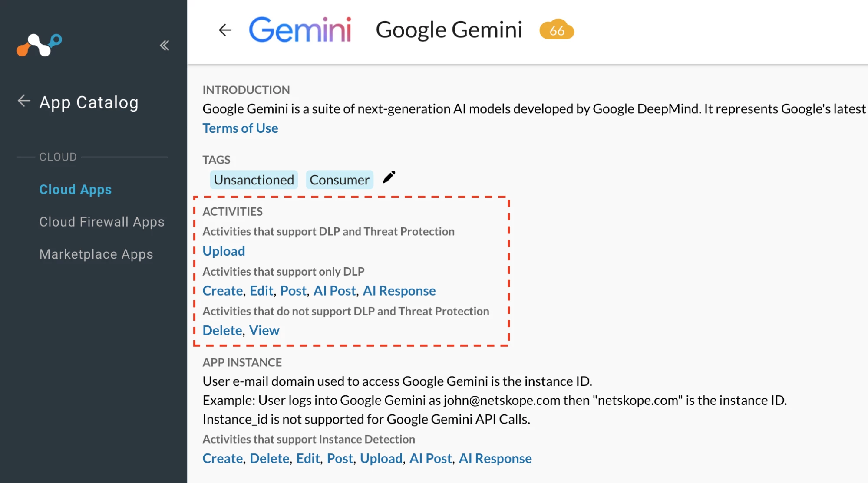Click Upload activity under DLP and Threat Protection
The height and width of the screenshot is (483, 868).
[x=224, y=251]
